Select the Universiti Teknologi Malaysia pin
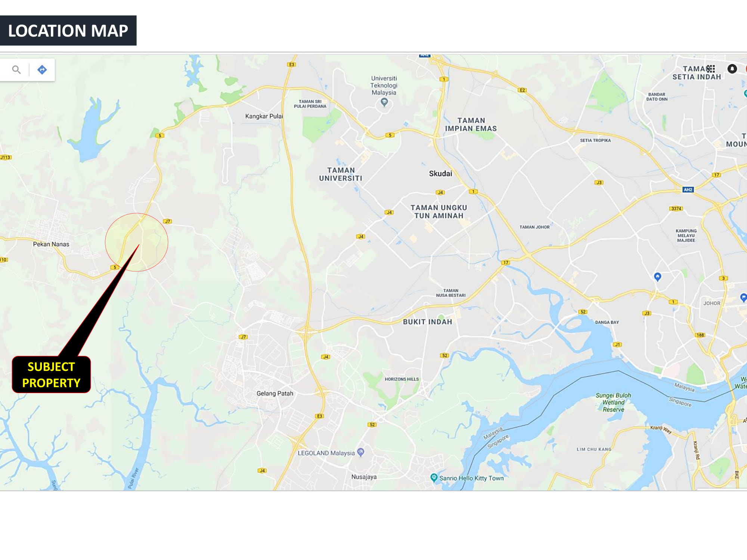Viewport: 747px width, 560px height. coord(384,102)
